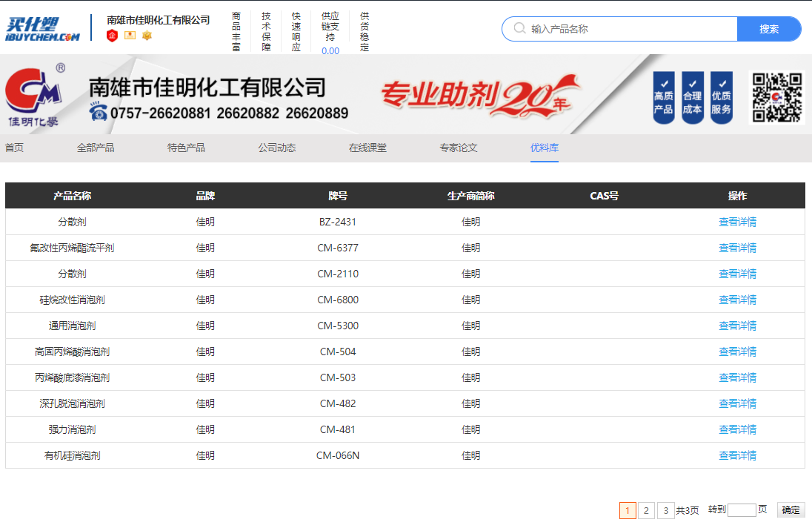This screenshot has height=528, width=812.
Task: Click product name 氟改性丙烯酯流平剂
Action: pyautogui.click(x=72, y=248)
